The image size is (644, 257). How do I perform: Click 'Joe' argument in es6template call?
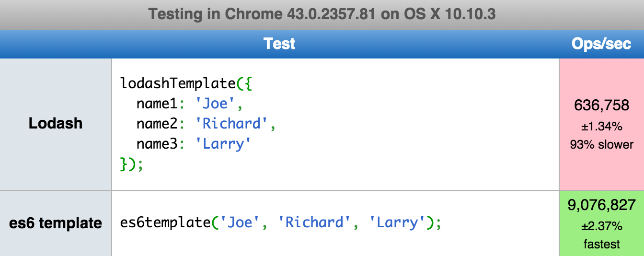[240, 222]
